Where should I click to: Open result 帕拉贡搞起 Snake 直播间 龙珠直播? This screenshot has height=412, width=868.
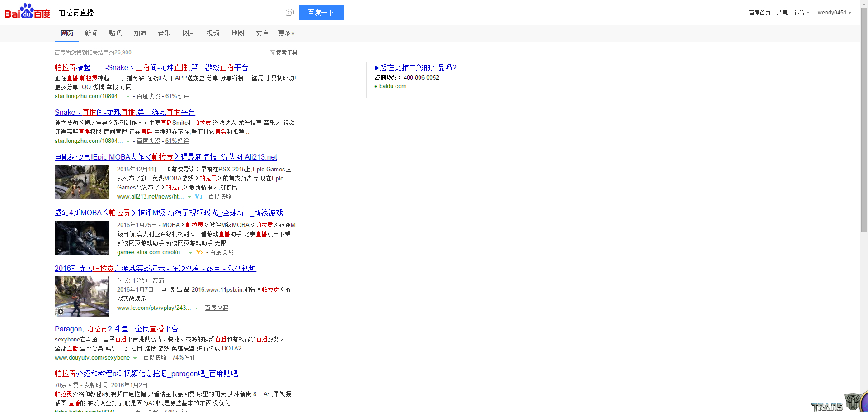[151, 67]
